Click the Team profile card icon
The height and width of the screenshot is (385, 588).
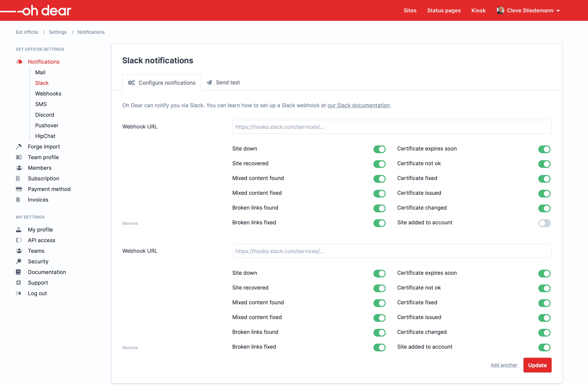pyautogui.click(x=19, y=157)
